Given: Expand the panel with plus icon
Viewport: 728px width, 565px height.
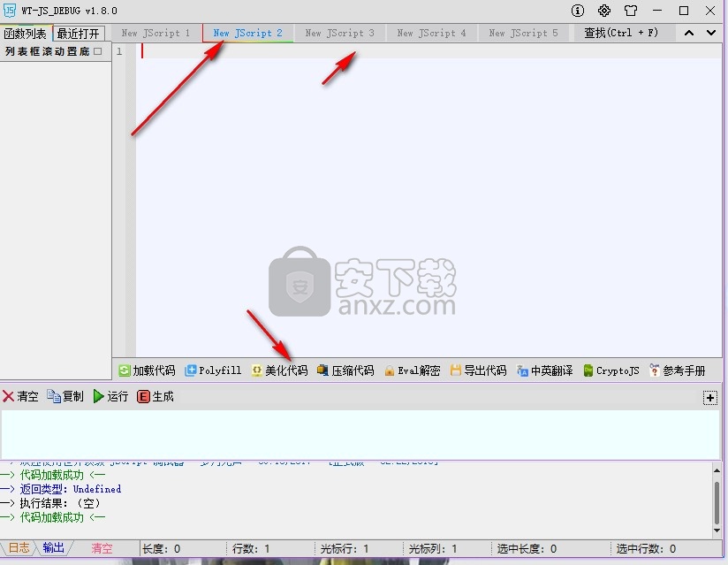Looking at the screenshot, I should coord(710,398).
